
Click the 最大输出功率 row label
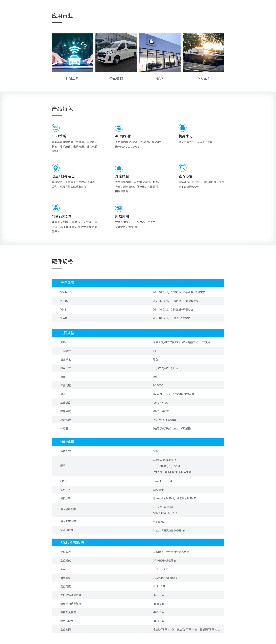pyautogui.click(x=68, y=509)
